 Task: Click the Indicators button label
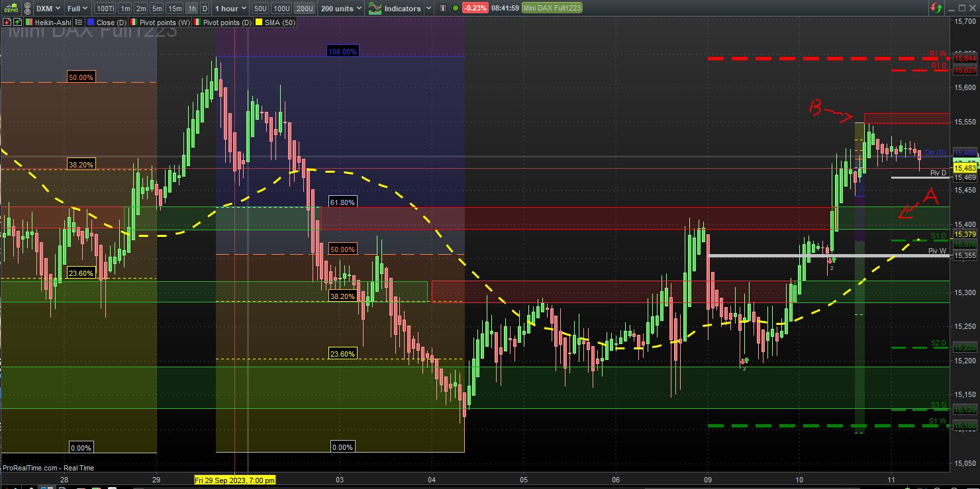[x=403, y=9]
